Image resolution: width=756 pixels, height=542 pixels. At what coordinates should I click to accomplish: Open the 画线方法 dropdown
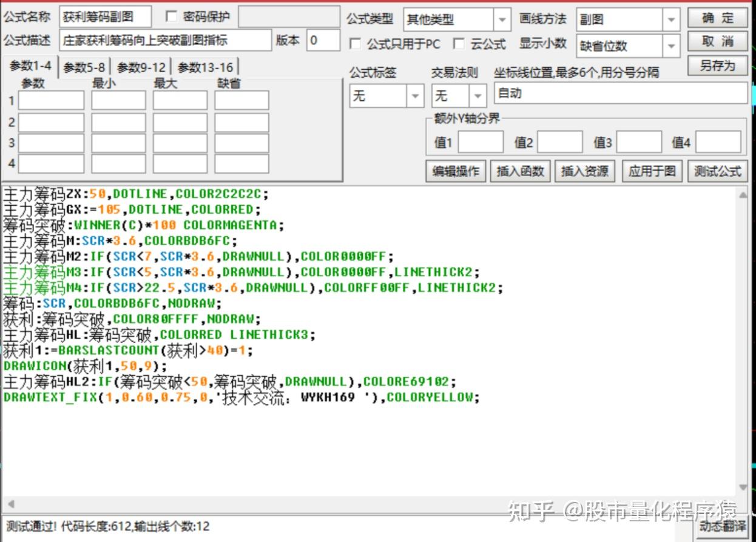pos(671,19)
